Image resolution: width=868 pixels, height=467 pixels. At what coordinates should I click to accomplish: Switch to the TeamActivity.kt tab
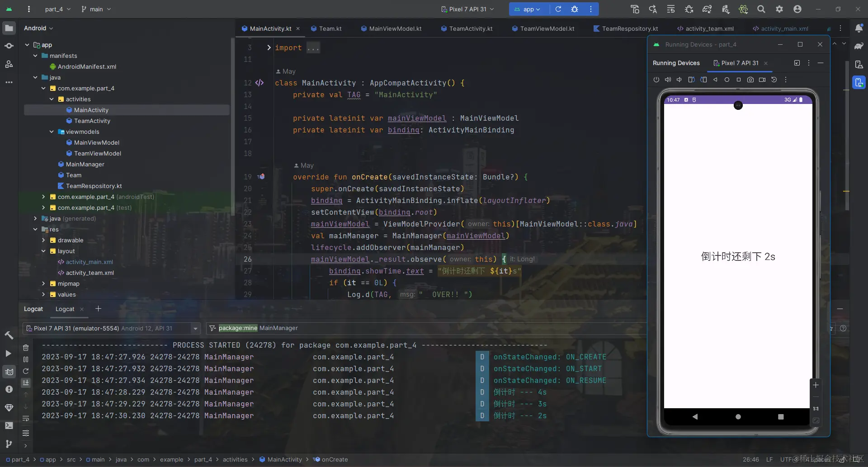pyautogui.click(x=467, y=28)
